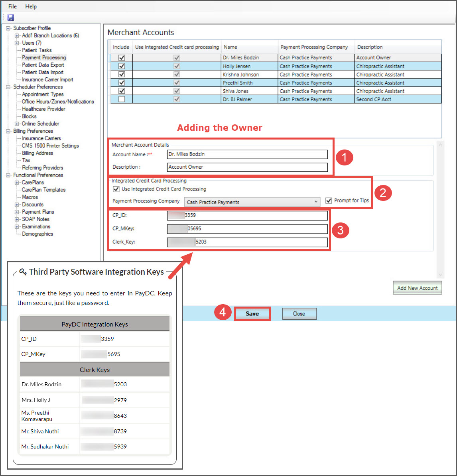Toggle Use Integrated Credit Card Processing checkbox
The height and width of the screenshot is (476, 457).
[116, 189]
